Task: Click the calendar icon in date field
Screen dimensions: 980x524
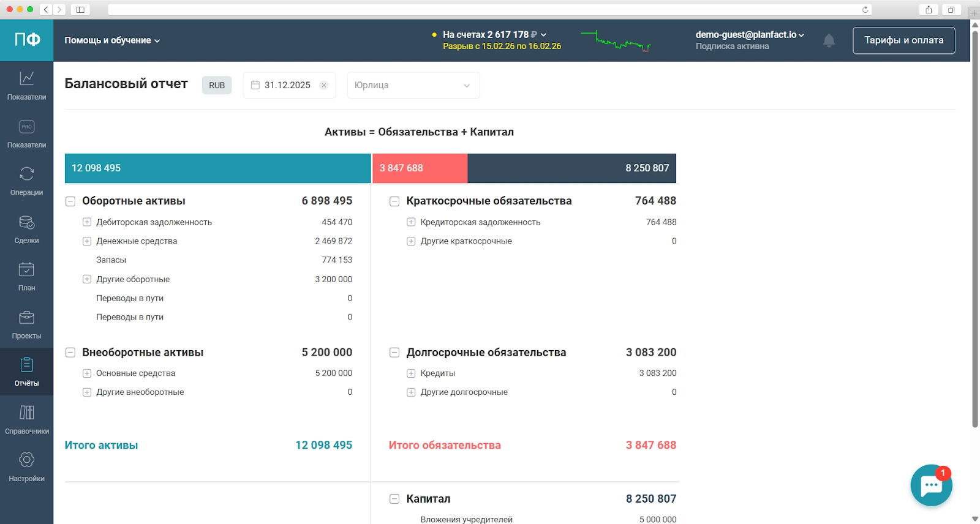Action: coord(255,85)
